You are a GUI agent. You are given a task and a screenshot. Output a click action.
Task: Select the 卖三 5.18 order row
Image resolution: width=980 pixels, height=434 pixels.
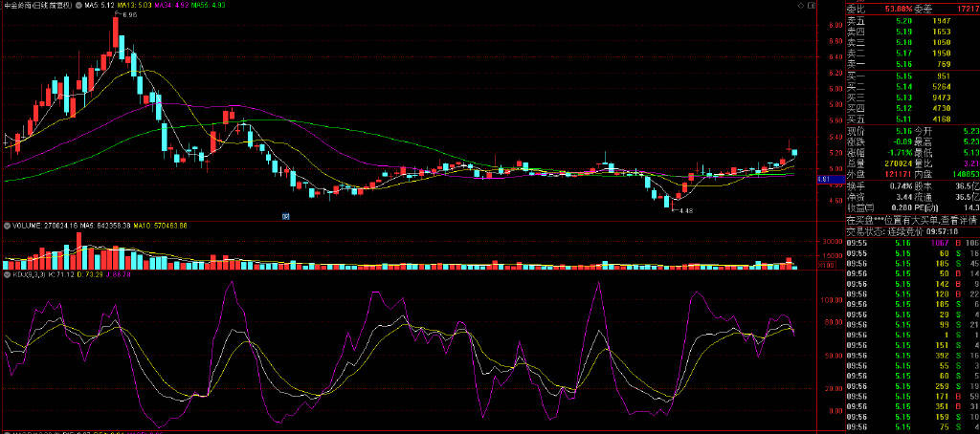click(x=912, y=42)
